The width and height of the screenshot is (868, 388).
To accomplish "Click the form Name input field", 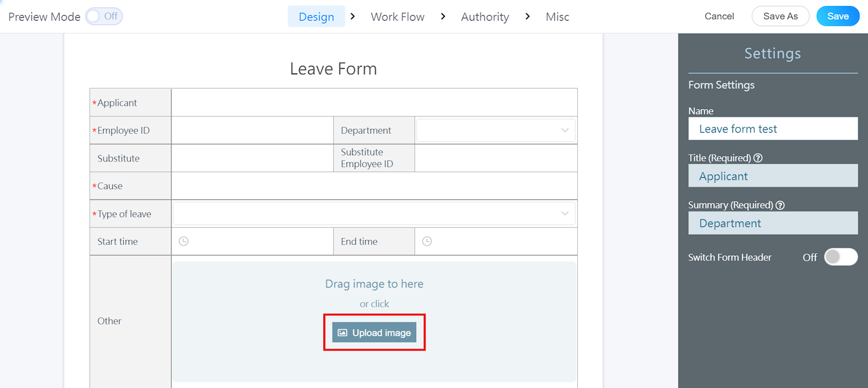I will 773,129.
